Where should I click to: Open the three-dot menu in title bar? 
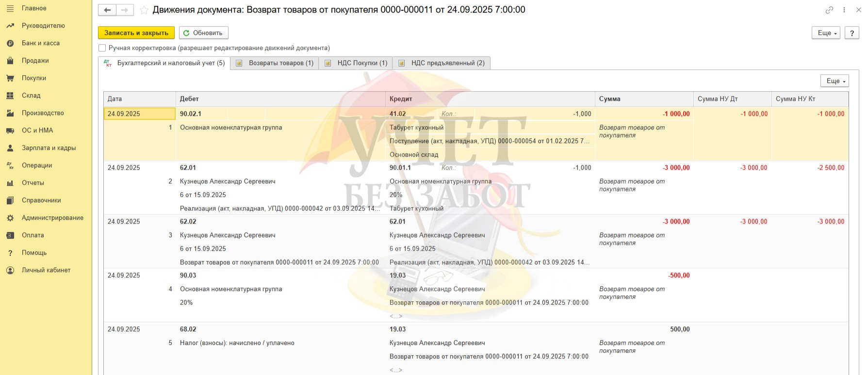[x=844, y=10]
